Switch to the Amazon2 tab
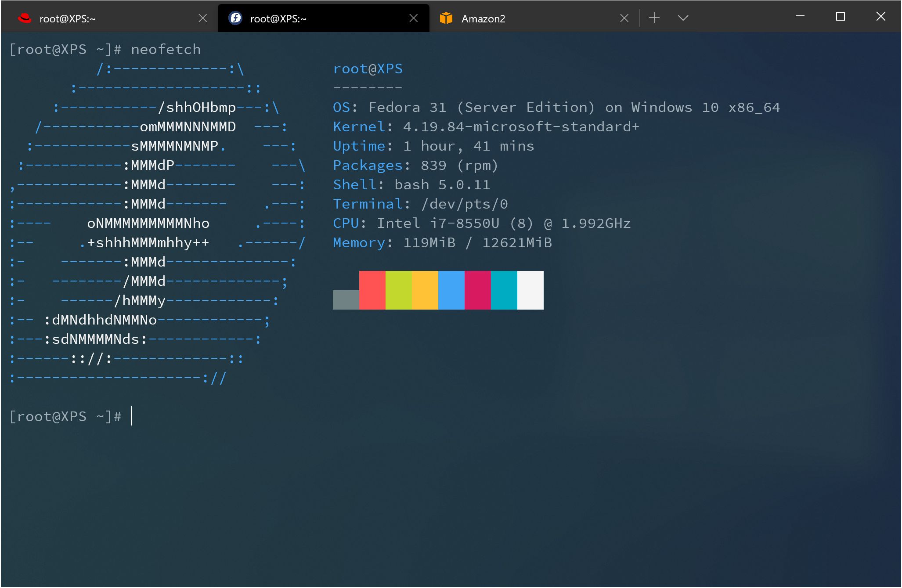The image size is (902, 588). [x=534, y=18]
